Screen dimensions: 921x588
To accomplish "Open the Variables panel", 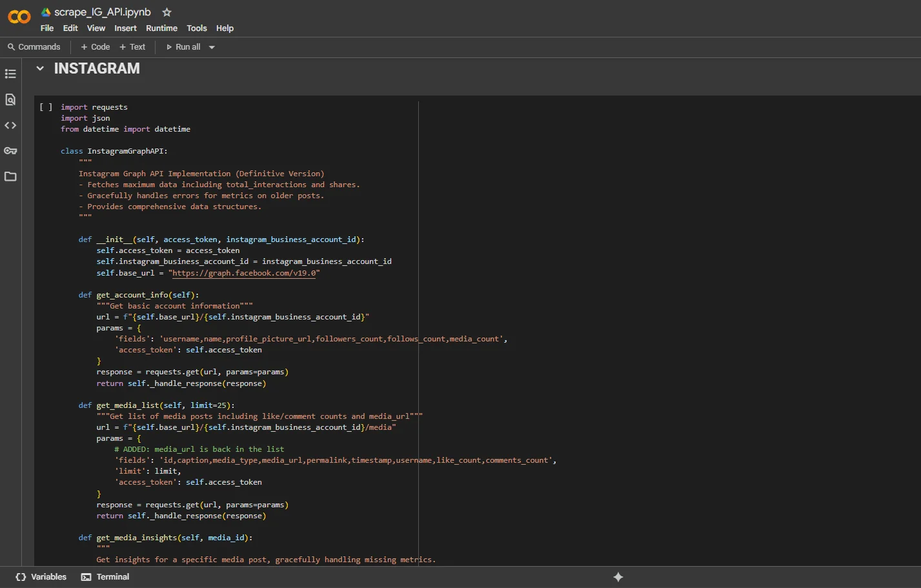I will [41, 577].
